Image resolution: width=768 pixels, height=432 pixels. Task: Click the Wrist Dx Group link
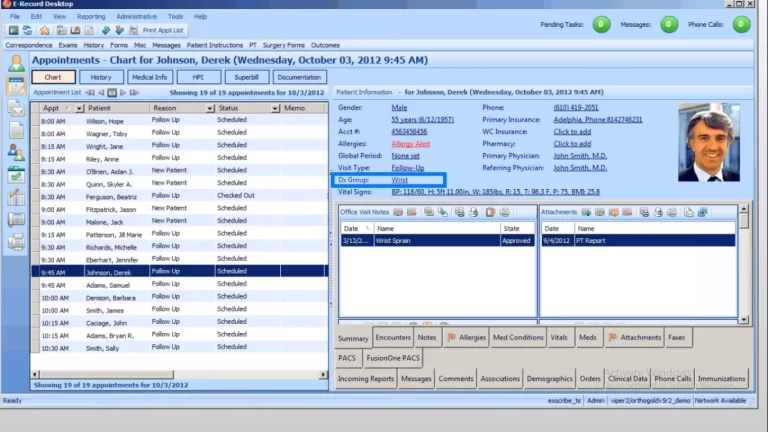click(399, 180)
